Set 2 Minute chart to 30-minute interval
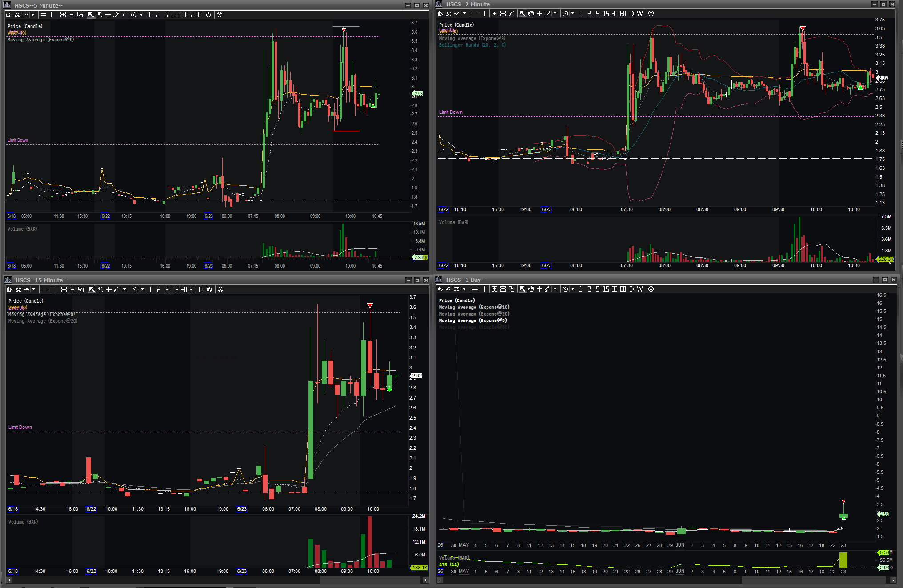Screen dimensions: 903x588 click(615, 13)
